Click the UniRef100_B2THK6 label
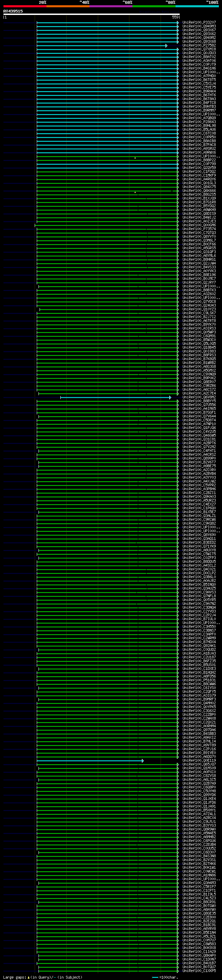Viewport: 222px width, 980px height. 199,864
